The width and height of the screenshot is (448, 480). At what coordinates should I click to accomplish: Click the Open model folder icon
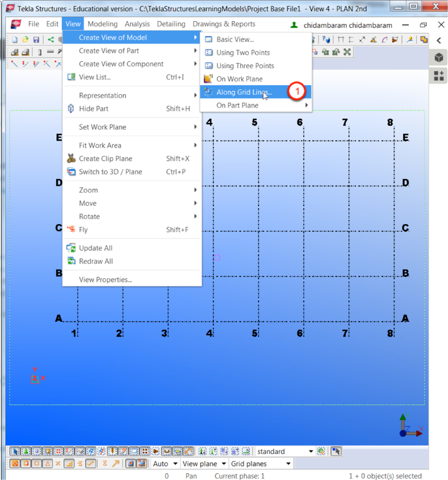(x=25, y=39)
